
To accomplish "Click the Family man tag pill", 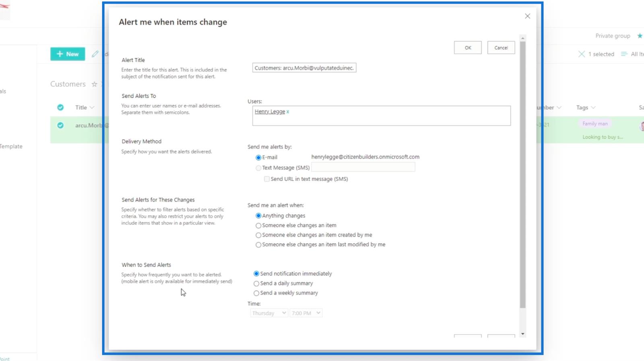I will coord(595,124).
